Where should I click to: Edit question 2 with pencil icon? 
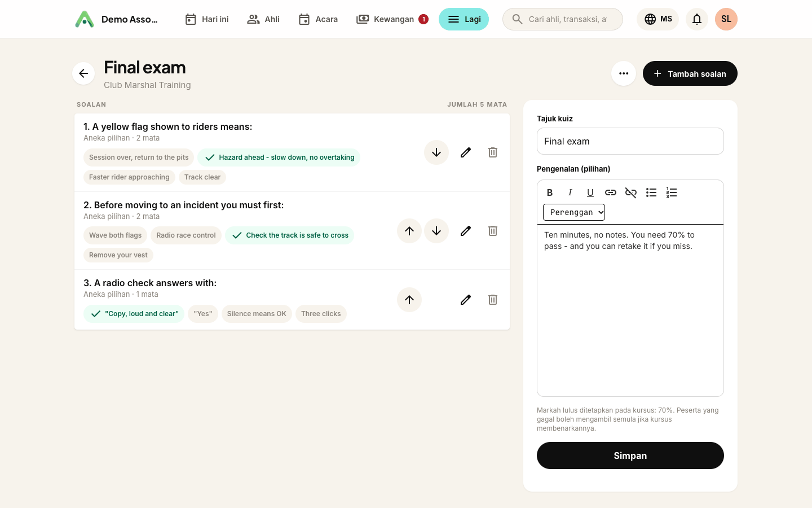[466, 231]
